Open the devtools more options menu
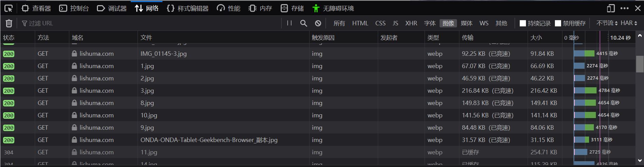The image size is (644, 167). (x=625, y=9)
